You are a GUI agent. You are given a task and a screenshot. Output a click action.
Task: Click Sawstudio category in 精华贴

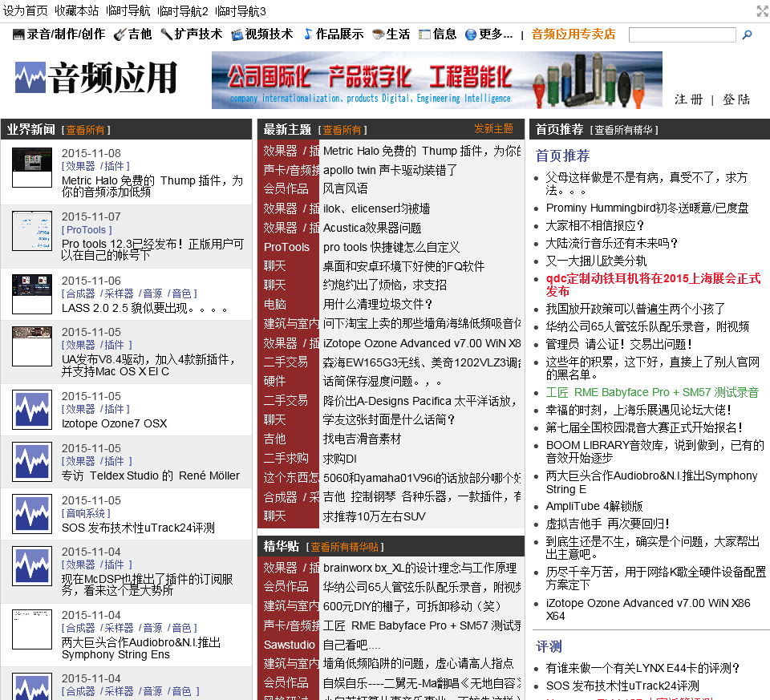pyautogui.click(x=289, y=645)
